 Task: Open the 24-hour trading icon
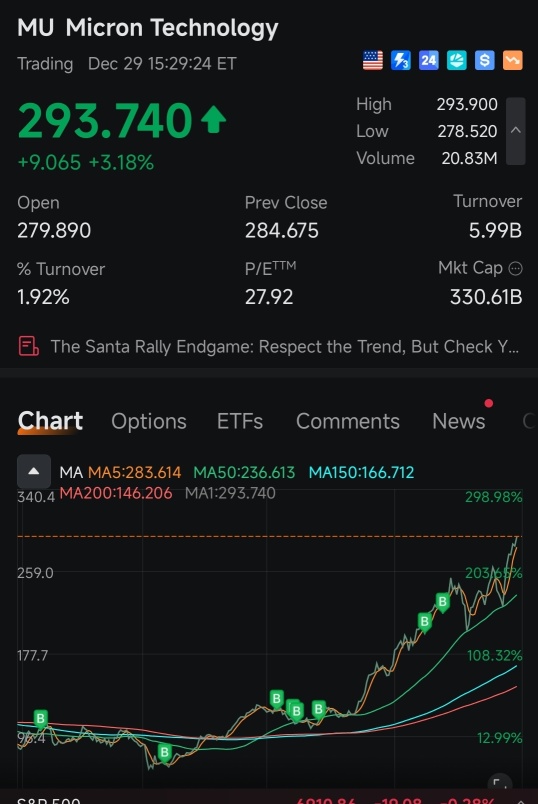tap(429, 61)
